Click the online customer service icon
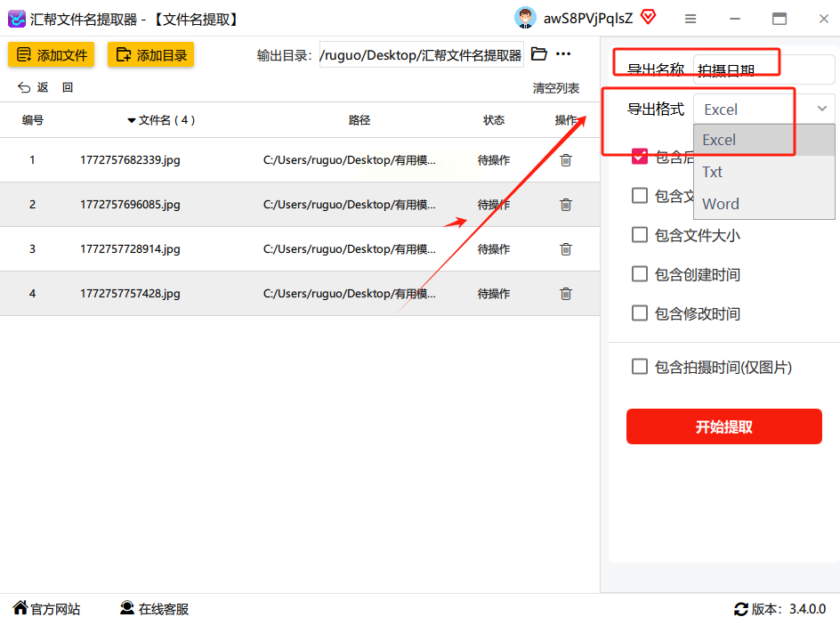Image resolution: width=840 pixels, height=625 pixels. coord(127,607)
